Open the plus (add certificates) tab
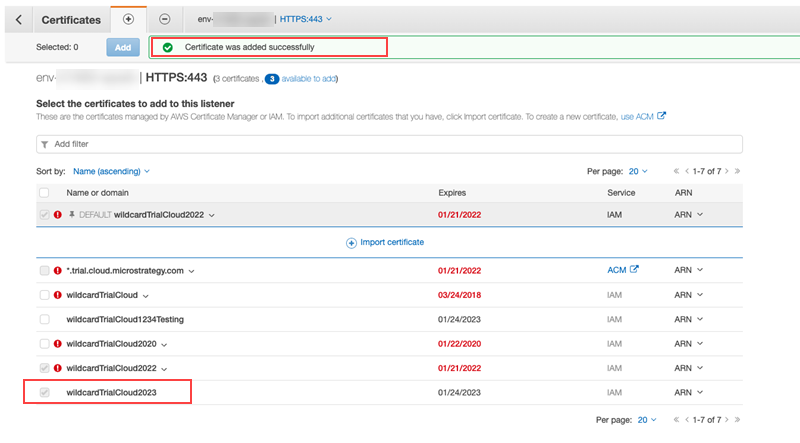The image size is (800, 443). click(127, 19)
